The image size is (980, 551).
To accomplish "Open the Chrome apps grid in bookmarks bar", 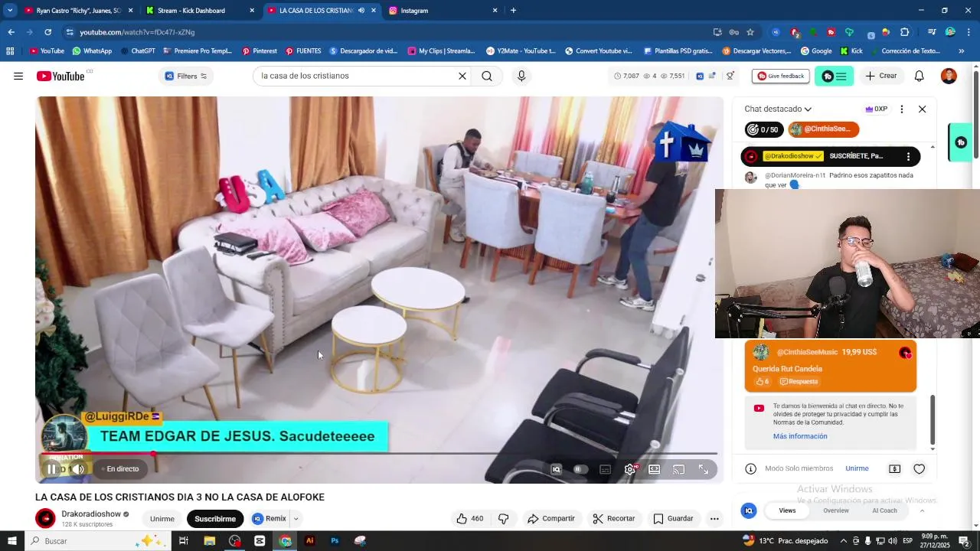I will pos(10,51).
